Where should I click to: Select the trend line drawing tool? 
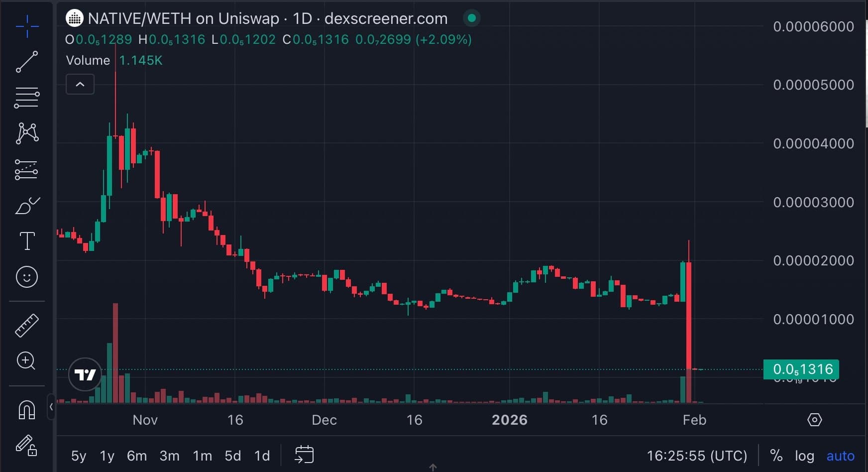click(27, 62)
